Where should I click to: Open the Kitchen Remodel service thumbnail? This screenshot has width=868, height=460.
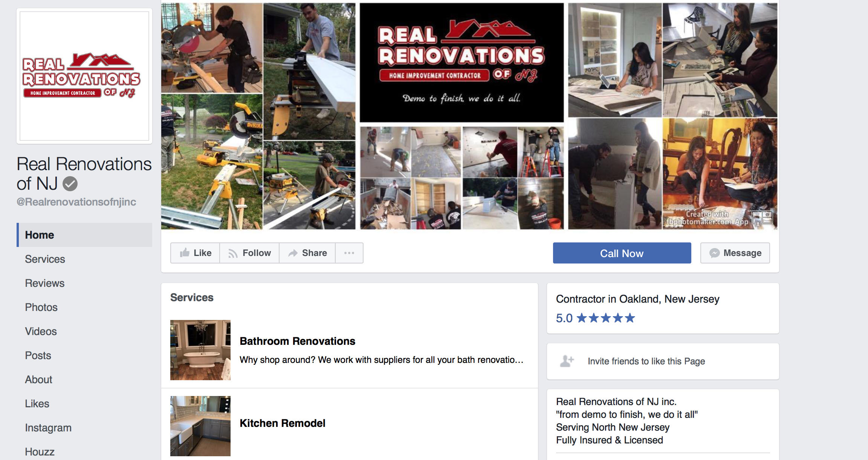200,426
